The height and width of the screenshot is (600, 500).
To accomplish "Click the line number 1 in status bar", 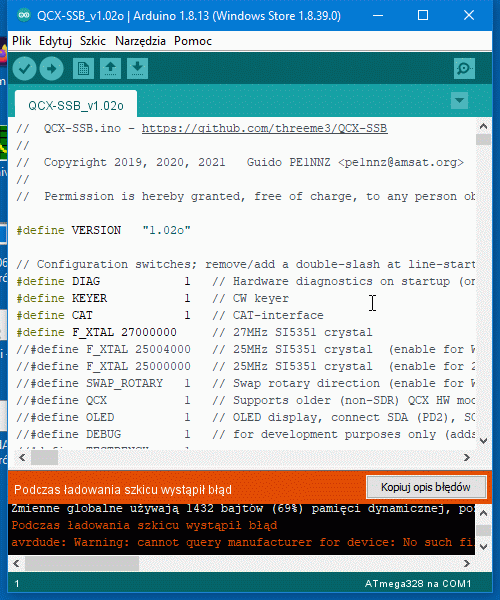I will [17, 584].
